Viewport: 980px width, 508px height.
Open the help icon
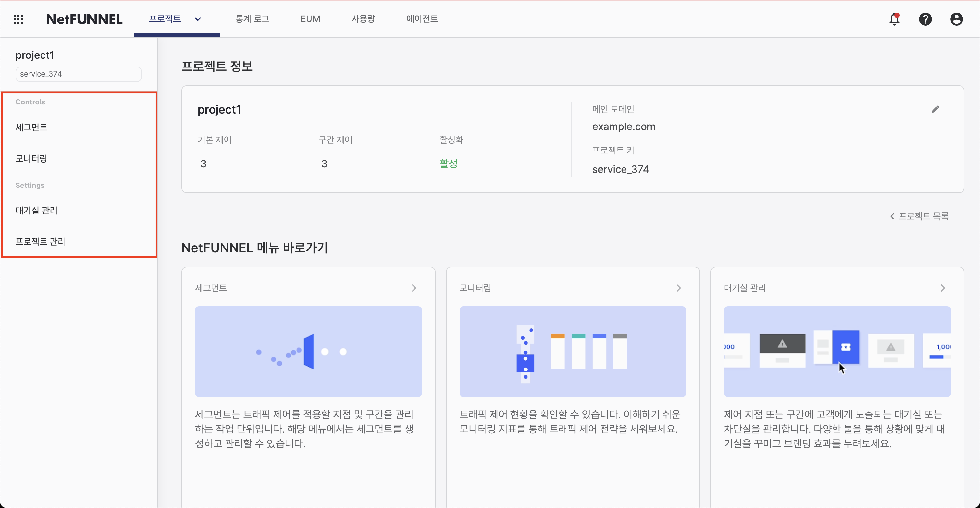pyautogui.click(x=926, y=19)
